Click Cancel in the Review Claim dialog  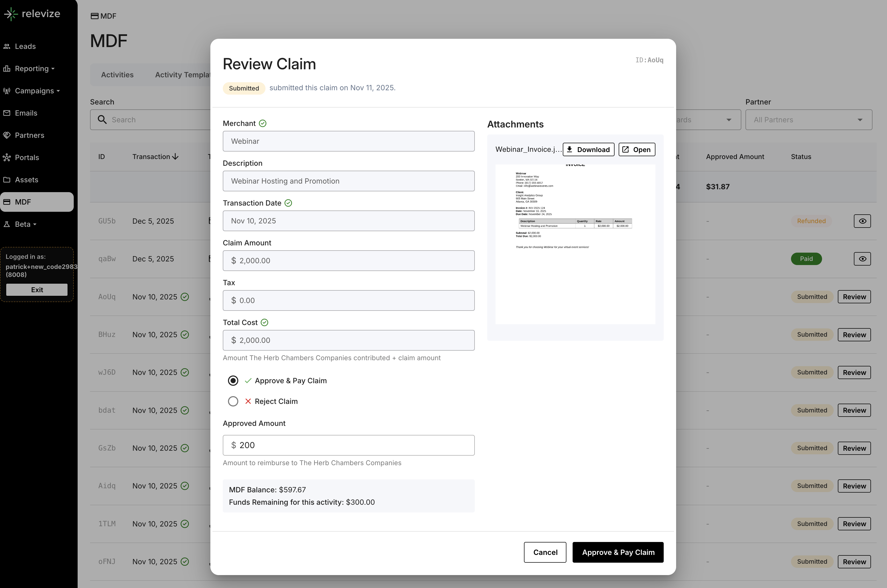click(x=544, y=552)
